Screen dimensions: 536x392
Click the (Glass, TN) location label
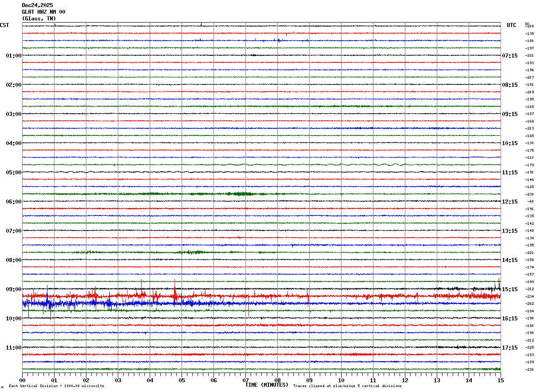(39, 19)
